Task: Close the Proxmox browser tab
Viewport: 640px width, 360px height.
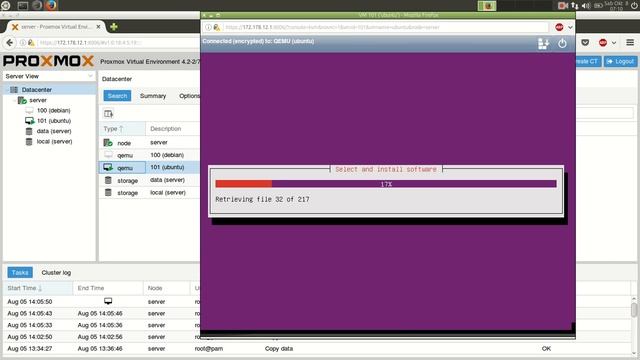Action: coord(98,27)
